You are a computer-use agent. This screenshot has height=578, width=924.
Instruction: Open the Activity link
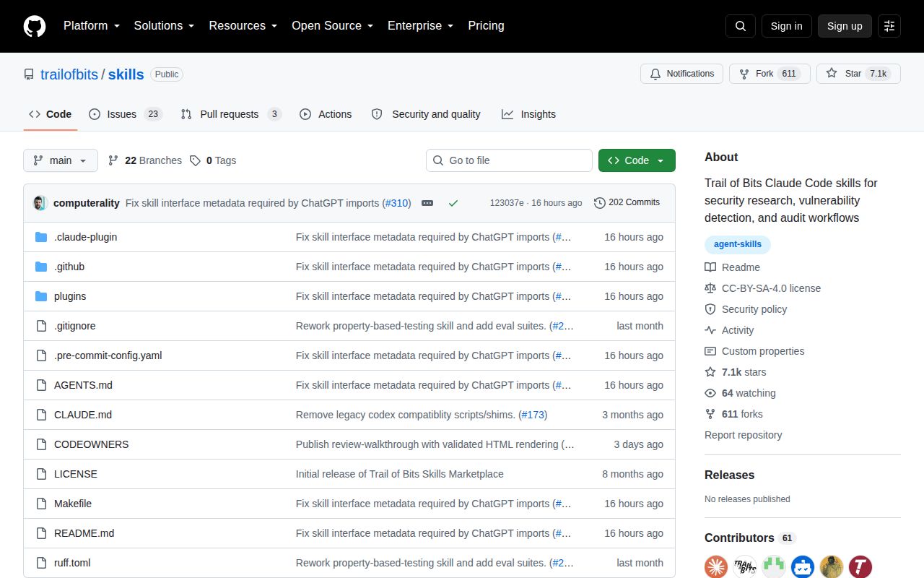point(729,330)
